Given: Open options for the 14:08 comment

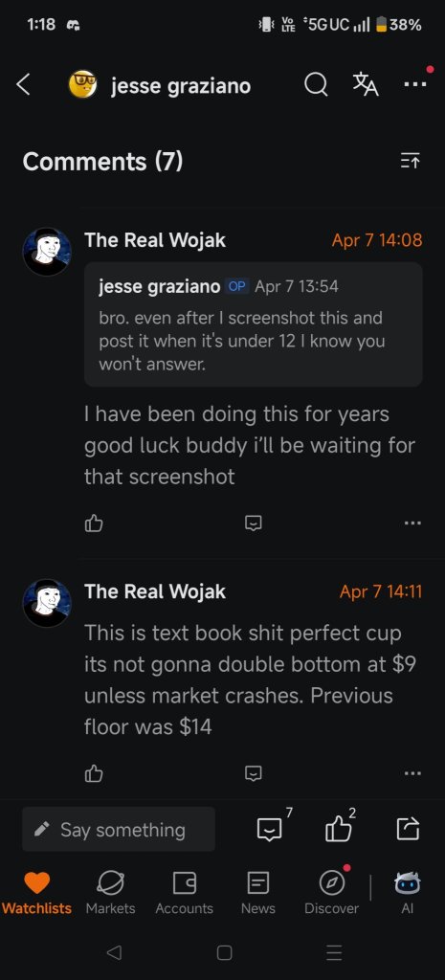Looking at the screenshot, I should pos(412,523).
